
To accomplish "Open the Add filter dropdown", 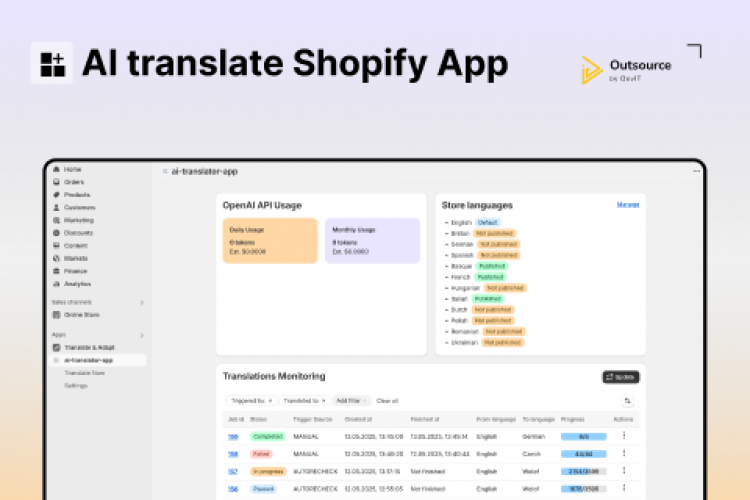I will click(x=351, y=400).
